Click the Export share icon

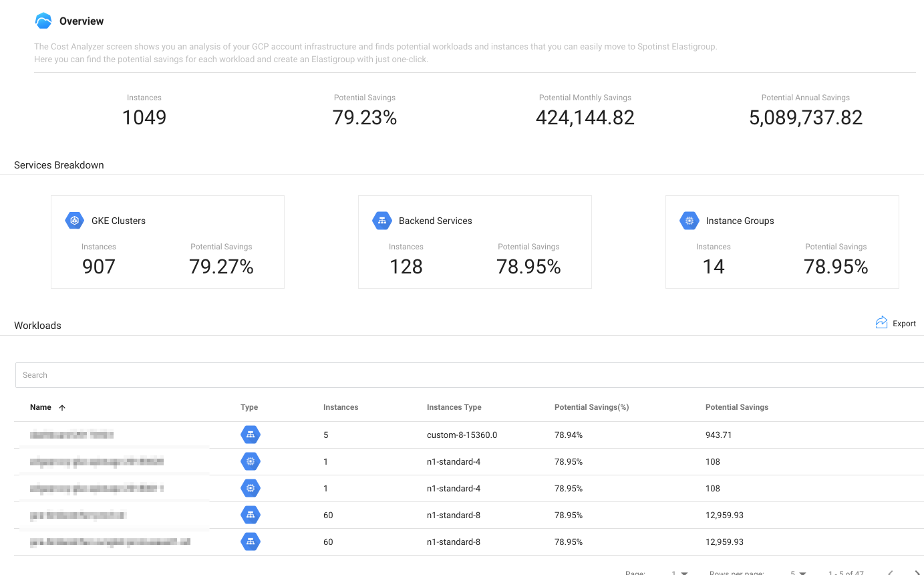click(881, 323)
